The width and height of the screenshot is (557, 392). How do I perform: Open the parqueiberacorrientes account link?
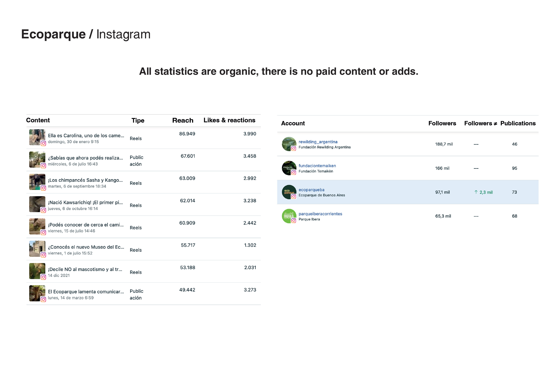tap(320, 214)
